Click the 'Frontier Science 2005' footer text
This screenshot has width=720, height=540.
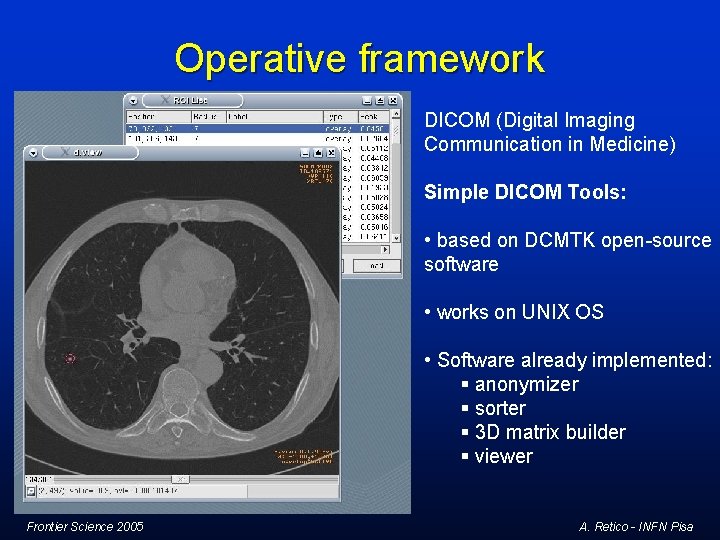(85, 526)
